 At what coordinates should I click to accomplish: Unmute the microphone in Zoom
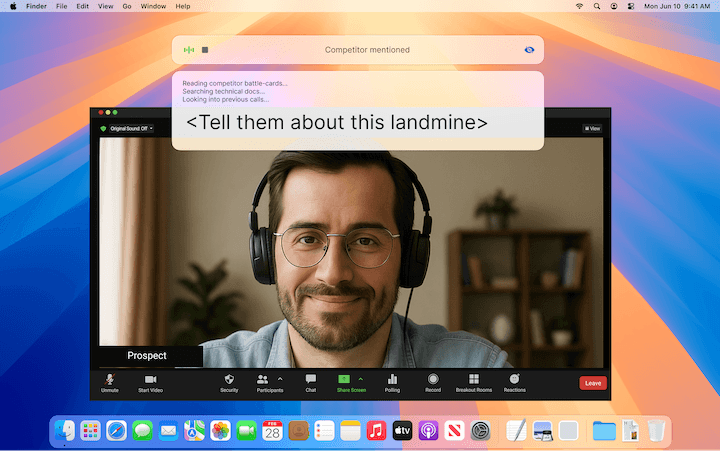pyautogui.click(x=110, y=383)
